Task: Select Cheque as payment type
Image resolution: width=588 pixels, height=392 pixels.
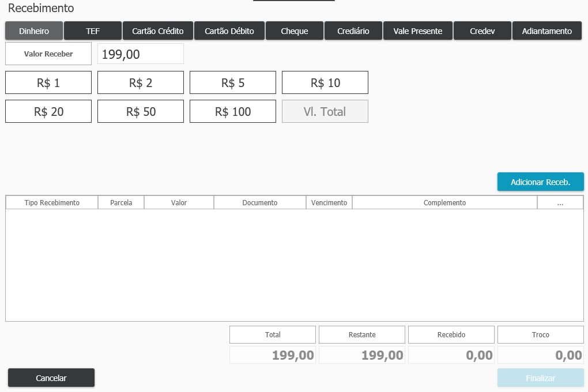Action: 294,31
